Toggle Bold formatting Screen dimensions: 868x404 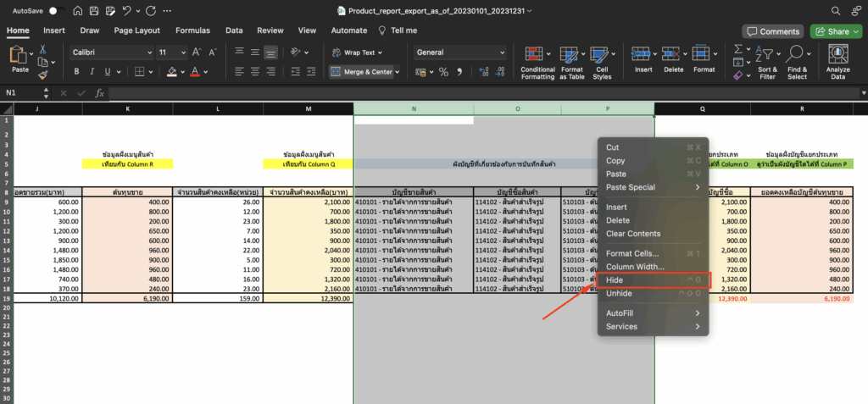pyautogui.click(x=77, y=72)
